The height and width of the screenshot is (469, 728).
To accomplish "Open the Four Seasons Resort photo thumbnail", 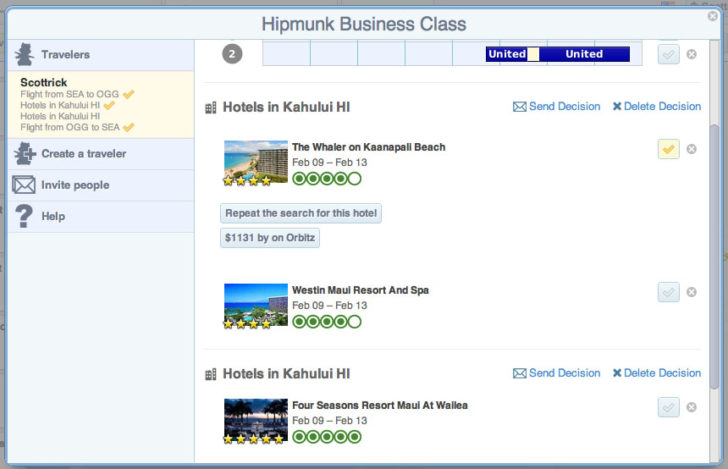I will [x=256, y=420].
